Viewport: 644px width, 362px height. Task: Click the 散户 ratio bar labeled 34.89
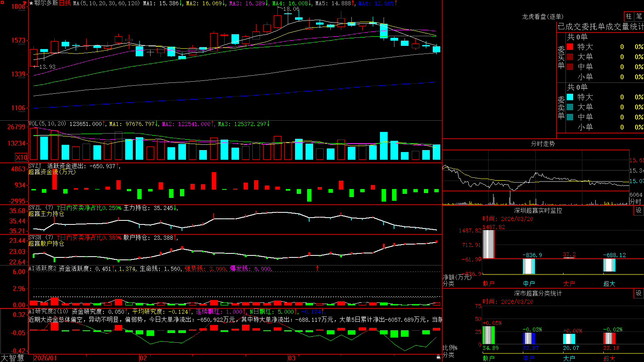click(488, 335)
